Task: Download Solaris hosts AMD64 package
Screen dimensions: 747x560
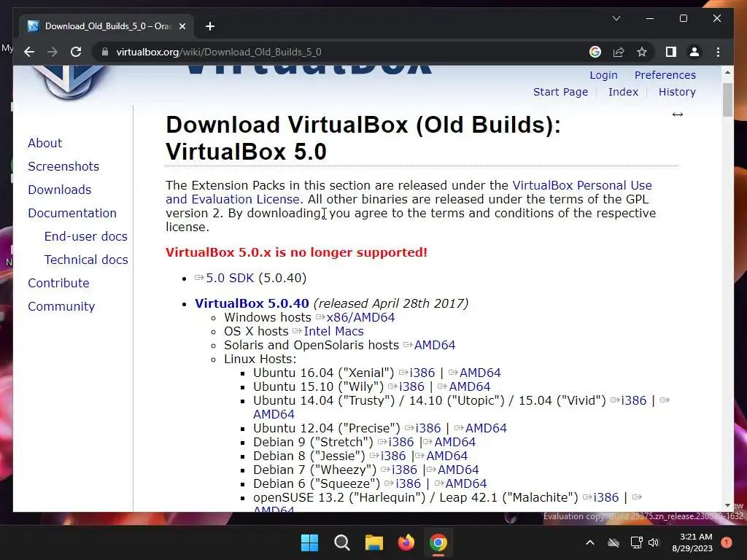Action: coord(435,345)
